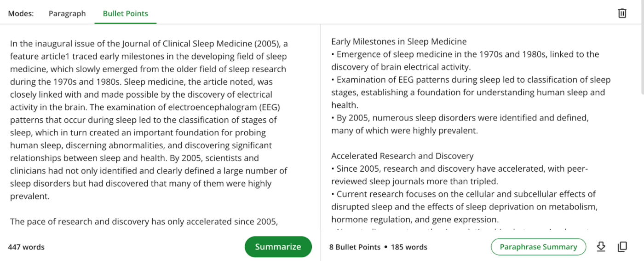Viewport: 644px width, 261px height.
Task: Click the bullet on examination of EEG patterns
Action: coord(471,92)
